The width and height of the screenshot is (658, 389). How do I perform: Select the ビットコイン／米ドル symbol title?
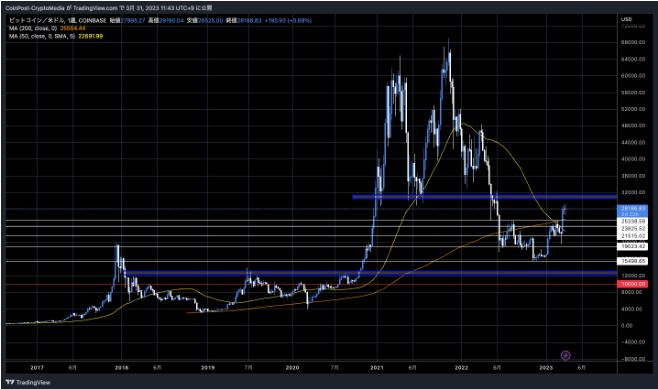coord(37,20)
